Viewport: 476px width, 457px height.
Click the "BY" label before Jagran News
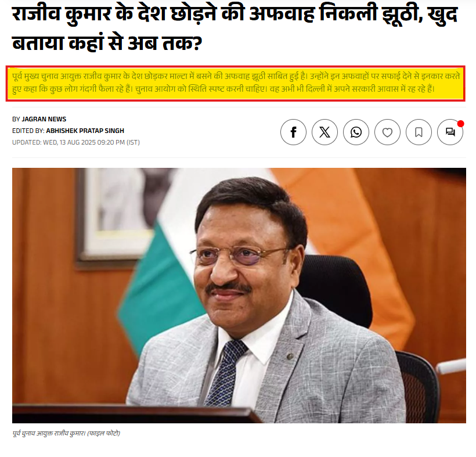coord(16,119)
